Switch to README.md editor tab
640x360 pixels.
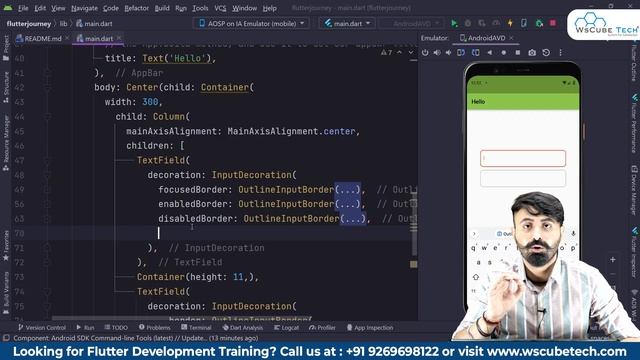coord(42,39)
